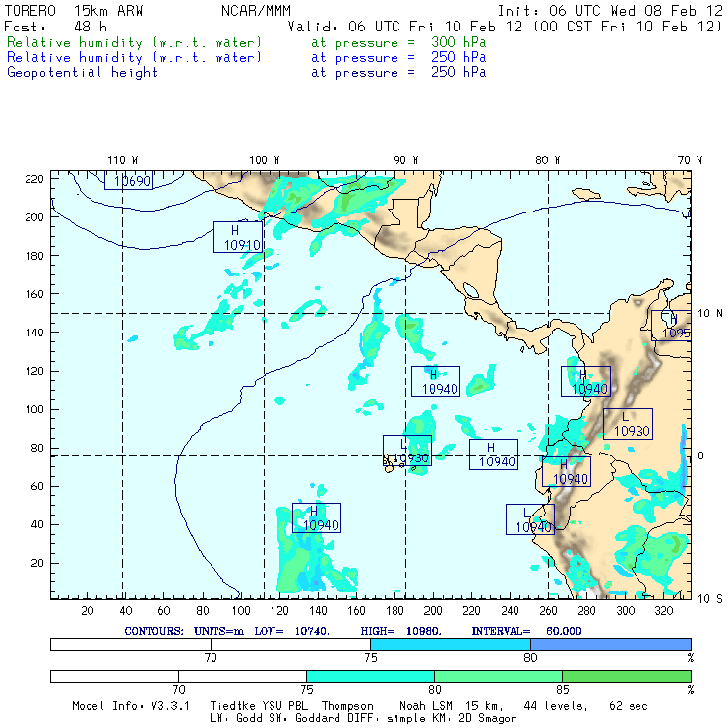Pick the cyan 75-80% segment of upper color bar
The image size is (728, 728).
tap(451, 643)
